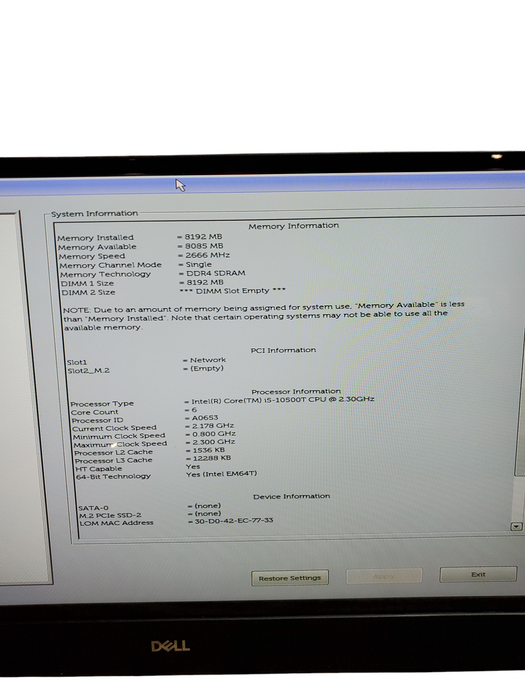The image size is (525, 700).
Task: Click the M.2 PCIe SSD-2 label
Action: [110, 515]
